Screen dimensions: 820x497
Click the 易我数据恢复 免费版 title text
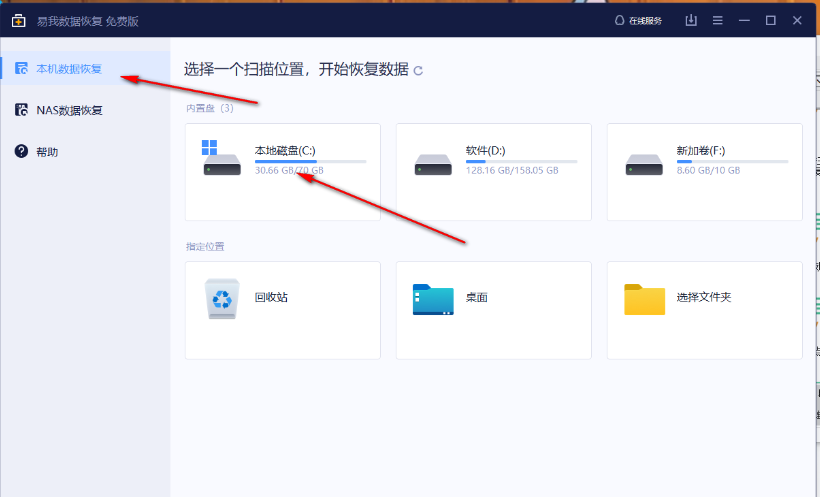point(87,21)
